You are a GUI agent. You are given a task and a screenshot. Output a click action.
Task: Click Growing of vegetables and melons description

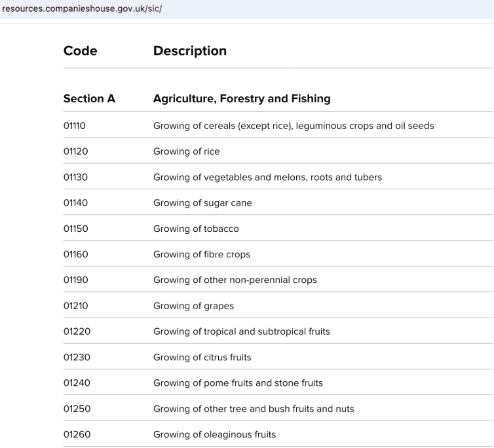[267, 177]
